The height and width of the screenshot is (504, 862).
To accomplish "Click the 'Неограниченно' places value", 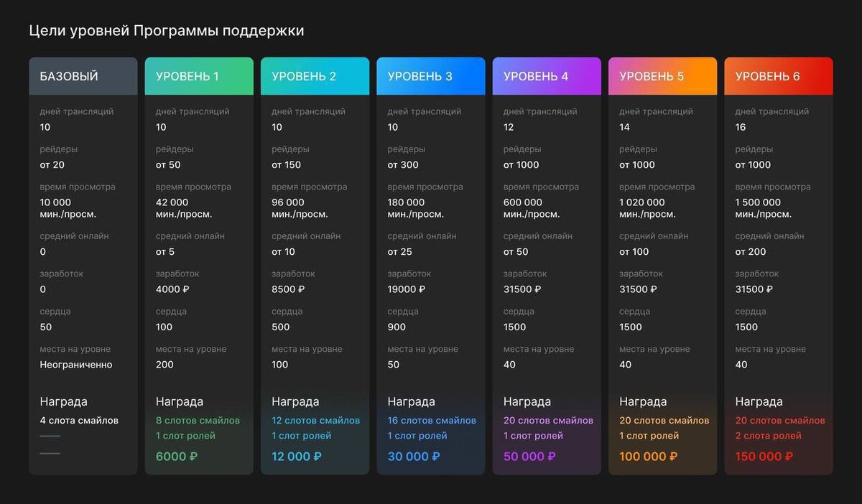I will click(76, 365).
